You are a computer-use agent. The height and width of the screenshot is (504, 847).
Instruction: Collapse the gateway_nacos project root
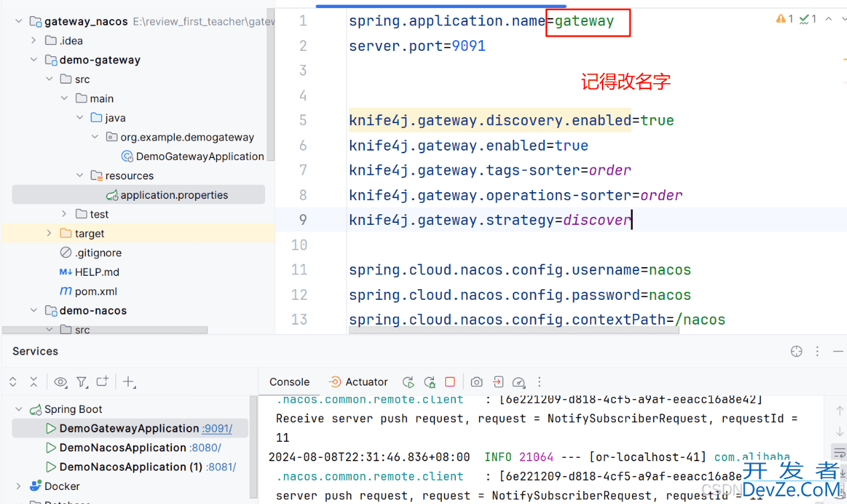[19, 21]
